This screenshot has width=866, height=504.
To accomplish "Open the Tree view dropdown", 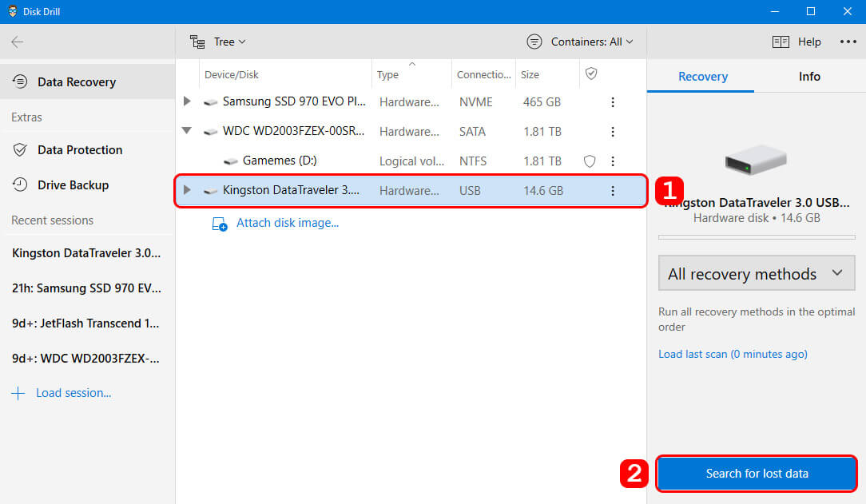I will tap(218, 42).
